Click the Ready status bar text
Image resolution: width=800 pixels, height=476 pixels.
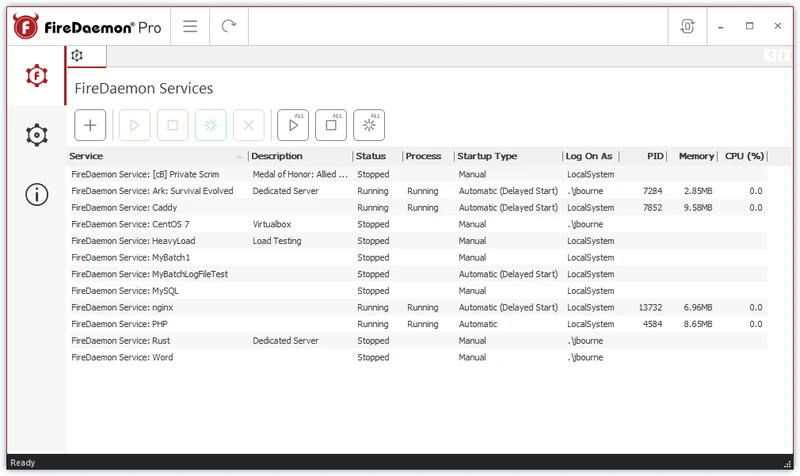tap(22, 463)
